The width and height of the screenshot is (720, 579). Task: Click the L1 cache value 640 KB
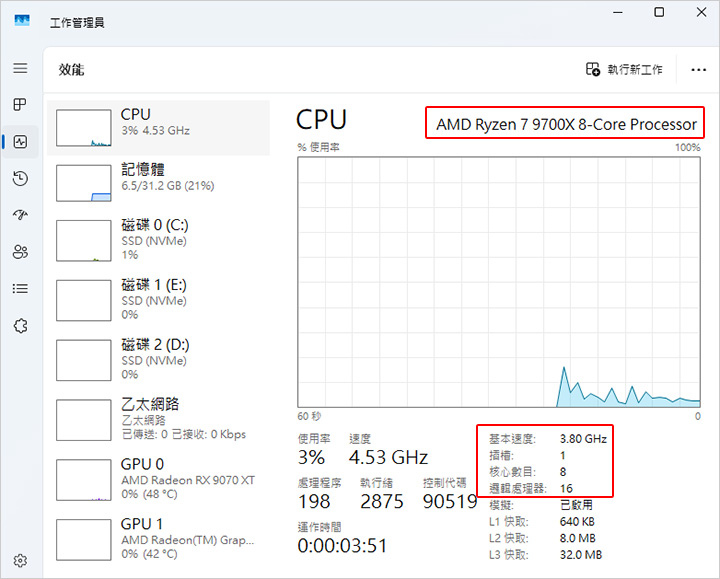pos(577,522)
